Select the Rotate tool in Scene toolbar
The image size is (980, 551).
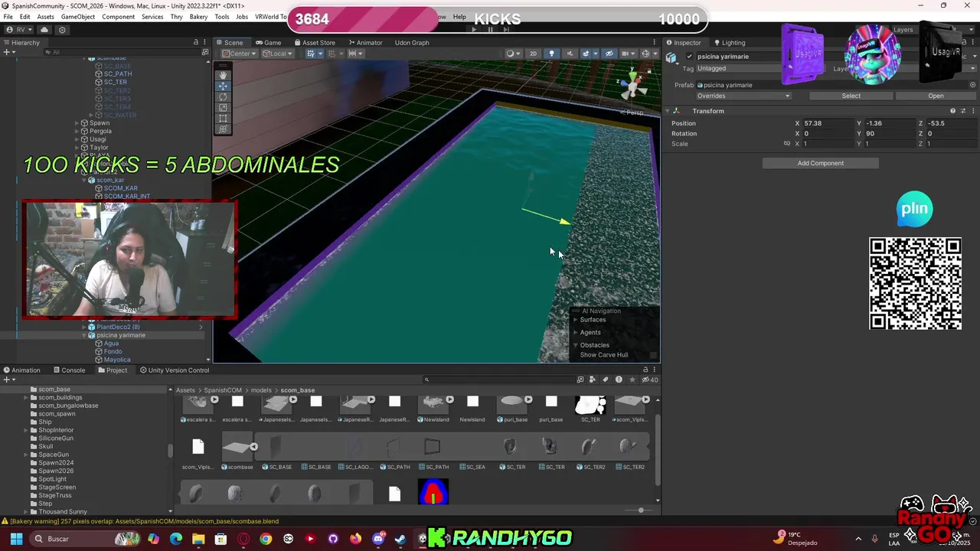tap(223, 96)
